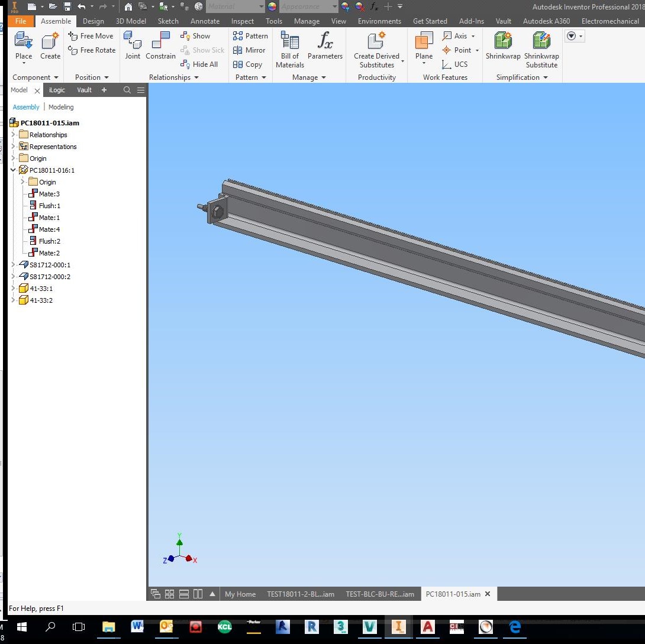The height and width of the screenshot is (644, 645).
Task: Select the Joint relationship tool
Action: pos(133,46)
